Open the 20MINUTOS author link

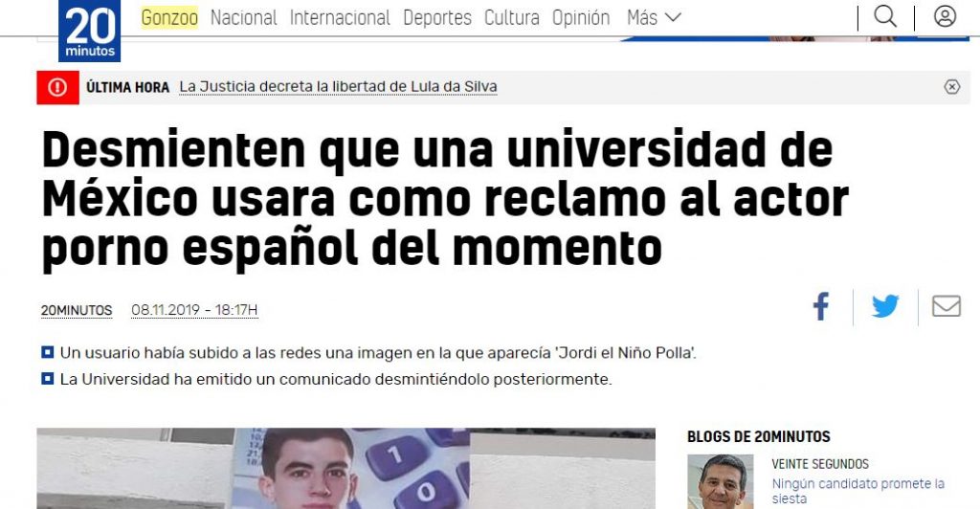tap(77, 310)
